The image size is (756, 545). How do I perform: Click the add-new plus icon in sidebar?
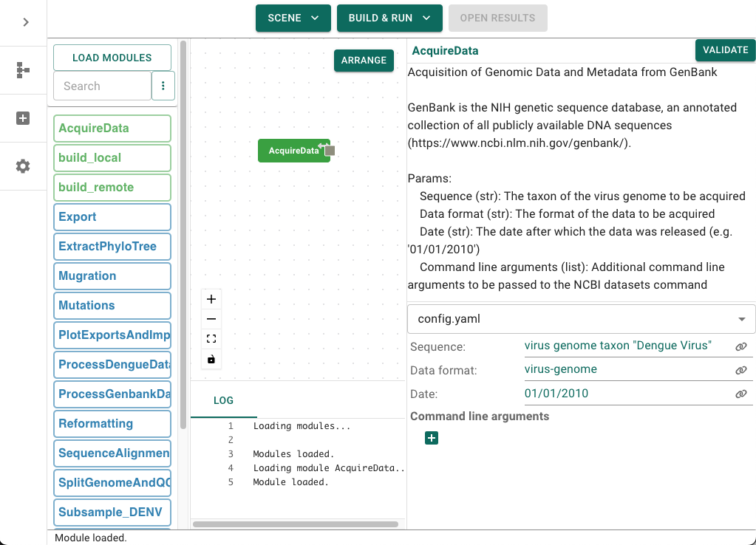point(23,118)
